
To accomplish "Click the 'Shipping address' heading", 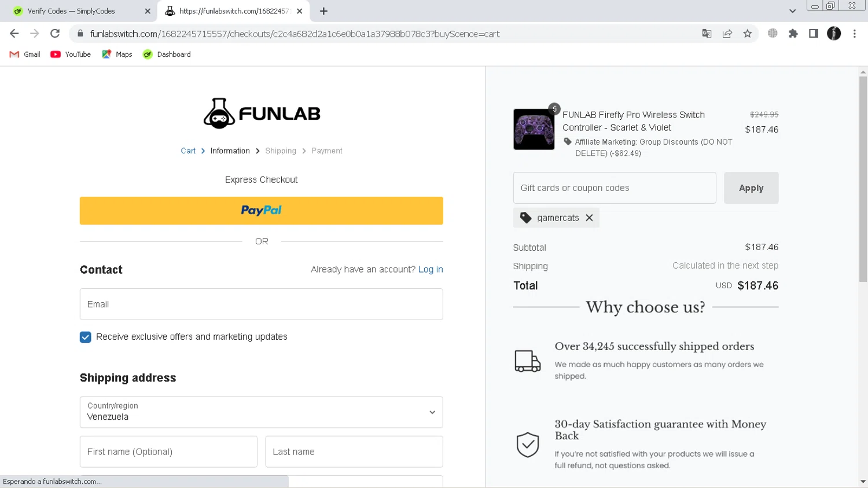I will [x=128, y=377].
